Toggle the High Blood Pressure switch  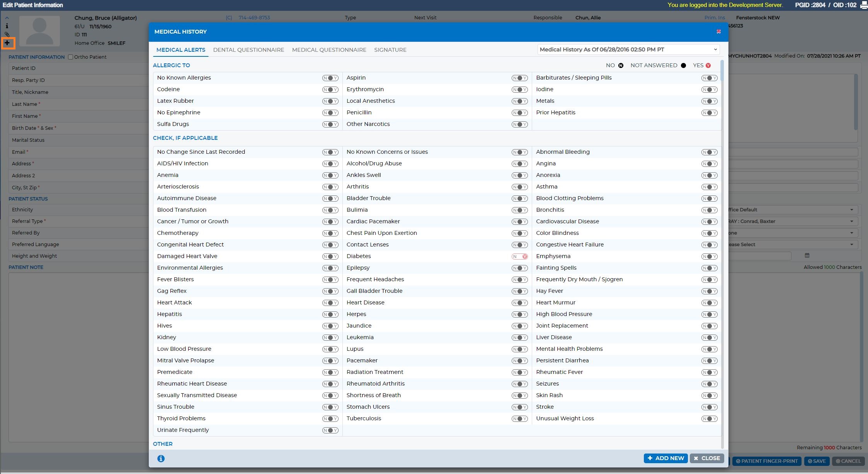(709, 314)
